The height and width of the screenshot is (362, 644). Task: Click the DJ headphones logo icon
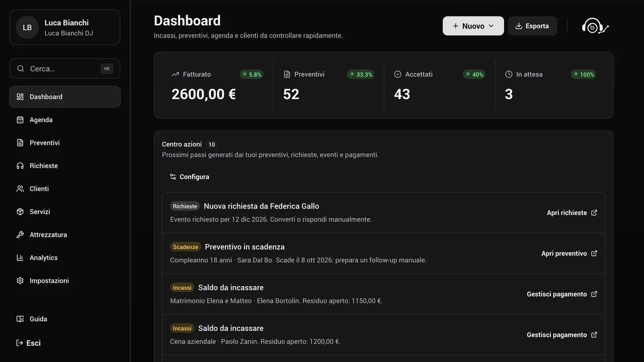(595, 26)
